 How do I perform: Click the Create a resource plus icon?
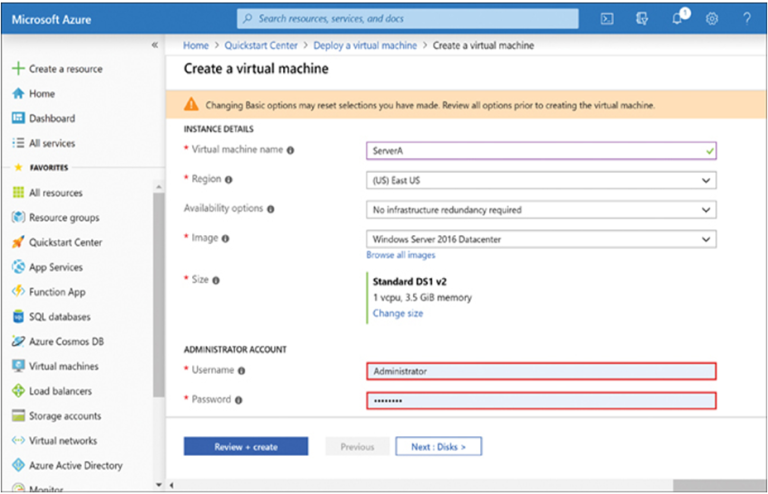(x=18, y=69)
